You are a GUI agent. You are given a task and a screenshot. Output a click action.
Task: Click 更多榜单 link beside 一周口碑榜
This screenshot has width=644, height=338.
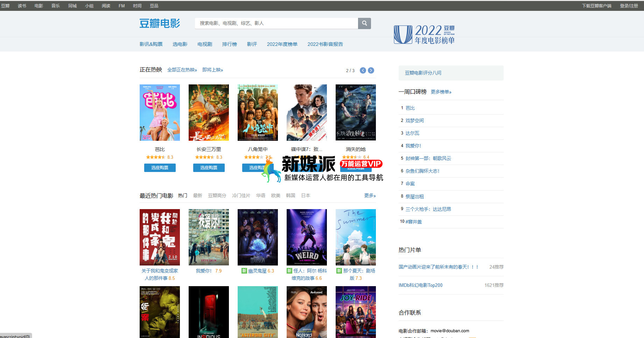click(441, 92)
